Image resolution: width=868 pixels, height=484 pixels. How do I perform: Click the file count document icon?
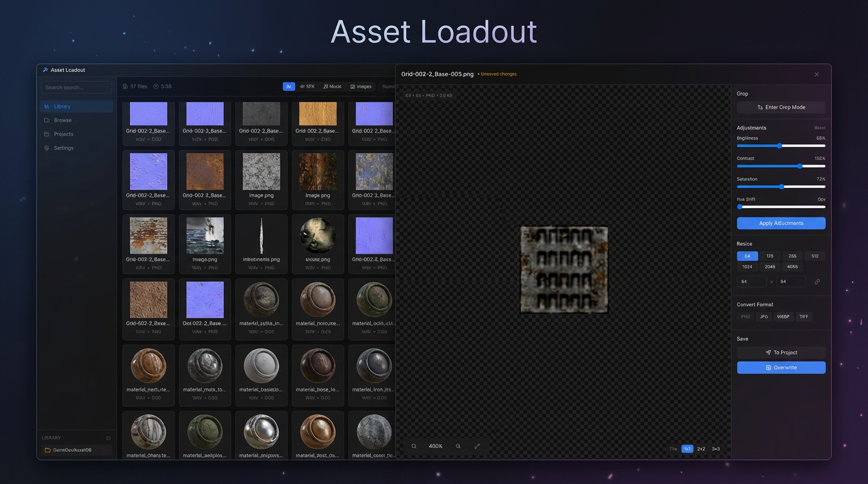pyautogui.click(x=125, y=86)
